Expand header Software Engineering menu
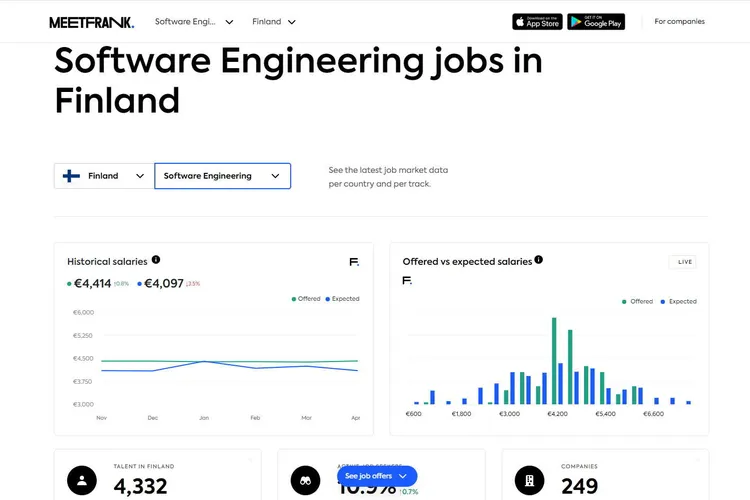The image size is (750, 500). [194, 22]
